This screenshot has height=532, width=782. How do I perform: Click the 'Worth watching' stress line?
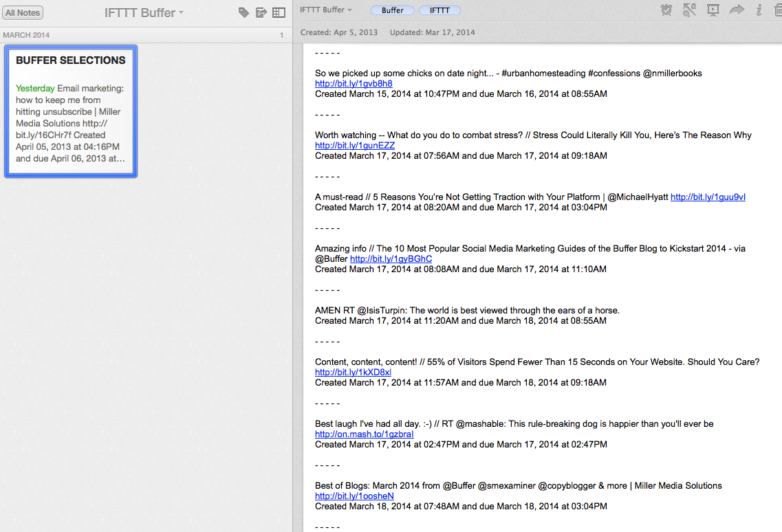point(533,135)
